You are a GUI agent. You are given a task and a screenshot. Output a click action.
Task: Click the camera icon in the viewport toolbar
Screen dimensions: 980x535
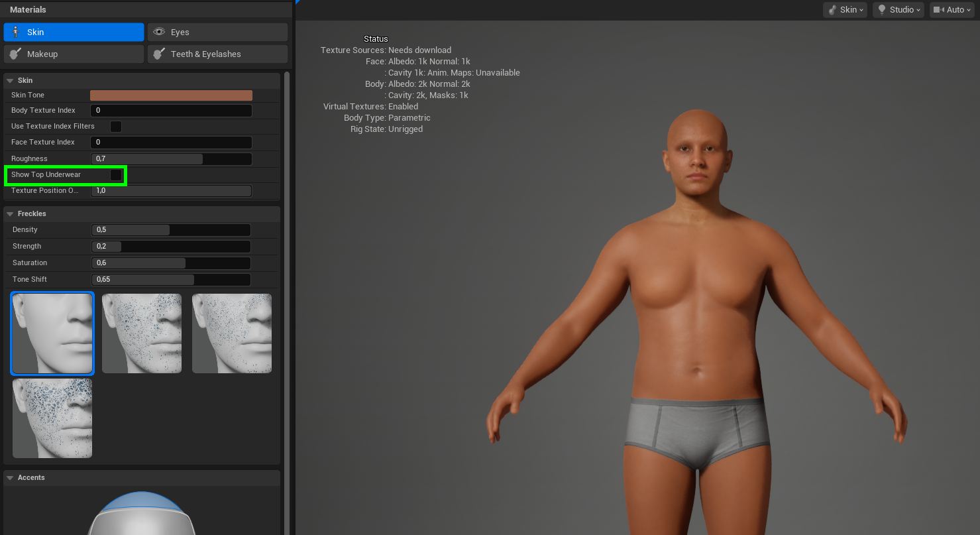pos(938,10)
